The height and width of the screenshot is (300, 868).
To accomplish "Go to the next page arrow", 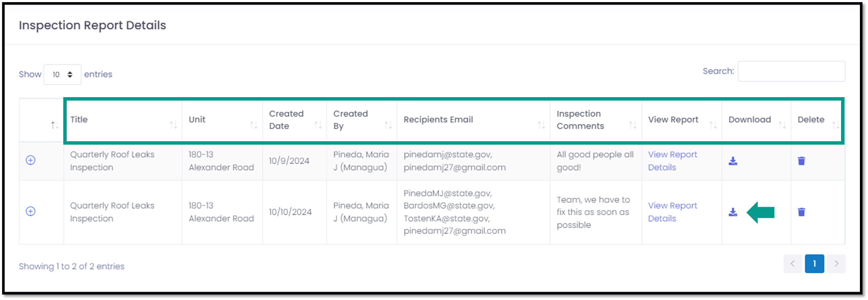I will [x=836, y=264].
